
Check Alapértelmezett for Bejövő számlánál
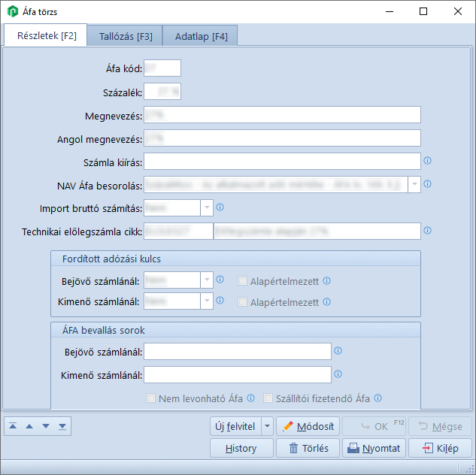pyautogui.click(x=242, y=281)
